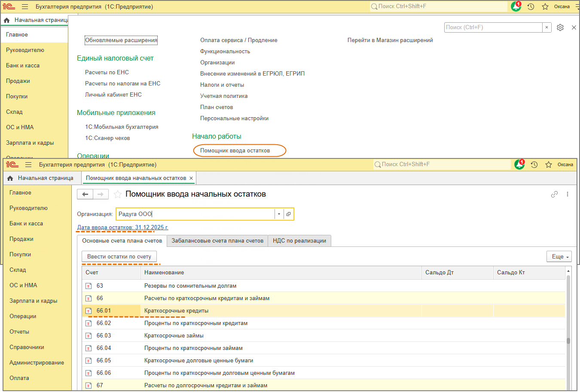The image size is (580, 392).
Task: Go forward with the right arrow button
Action: pos(101,194)
